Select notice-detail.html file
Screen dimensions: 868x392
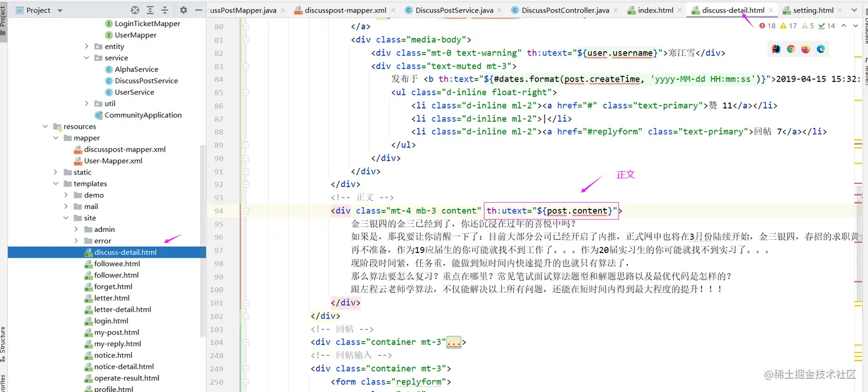pos(124,367)
